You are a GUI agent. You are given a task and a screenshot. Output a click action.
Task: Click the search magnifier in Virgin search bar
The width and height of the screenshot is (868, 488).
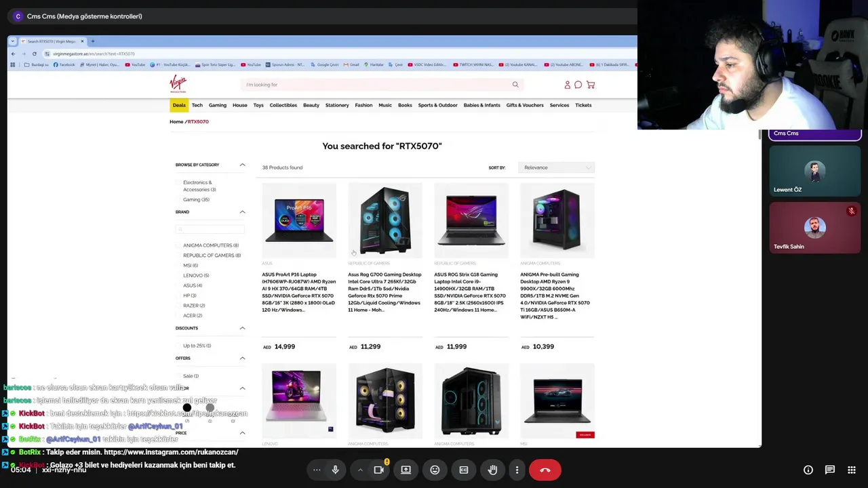(x=515, y=85)
